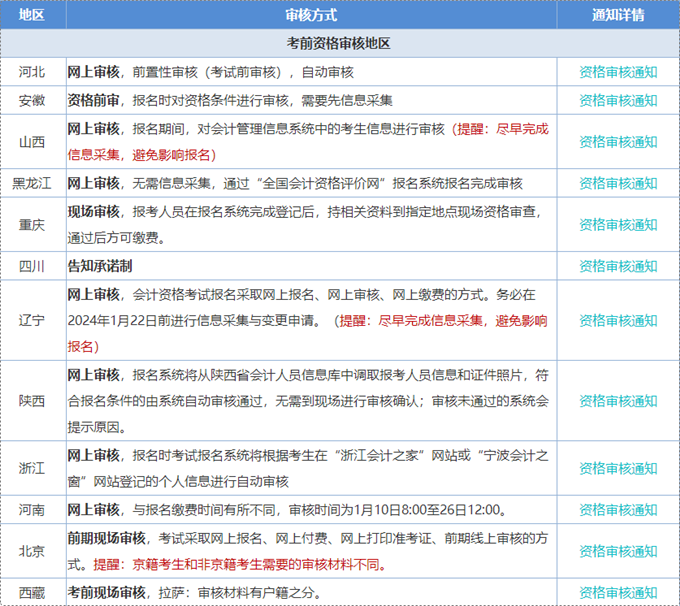The height and width of the screenshot is (606, 680).
Task: Click the 陕西 region cell
Action: tap(32, 401)
